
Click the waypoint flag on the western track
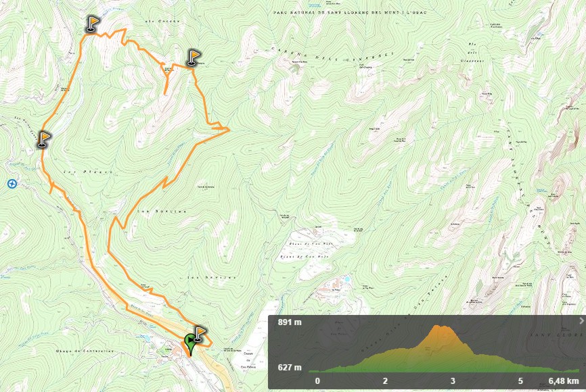pyautogui.click(x=43, y=140)
